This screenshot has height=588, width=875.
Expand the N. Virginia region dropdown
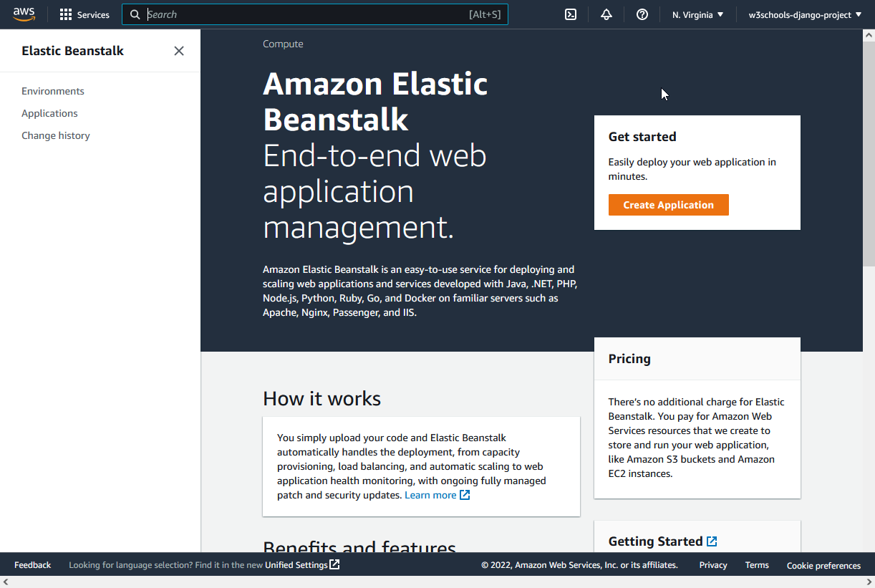[x=697, y=14]
